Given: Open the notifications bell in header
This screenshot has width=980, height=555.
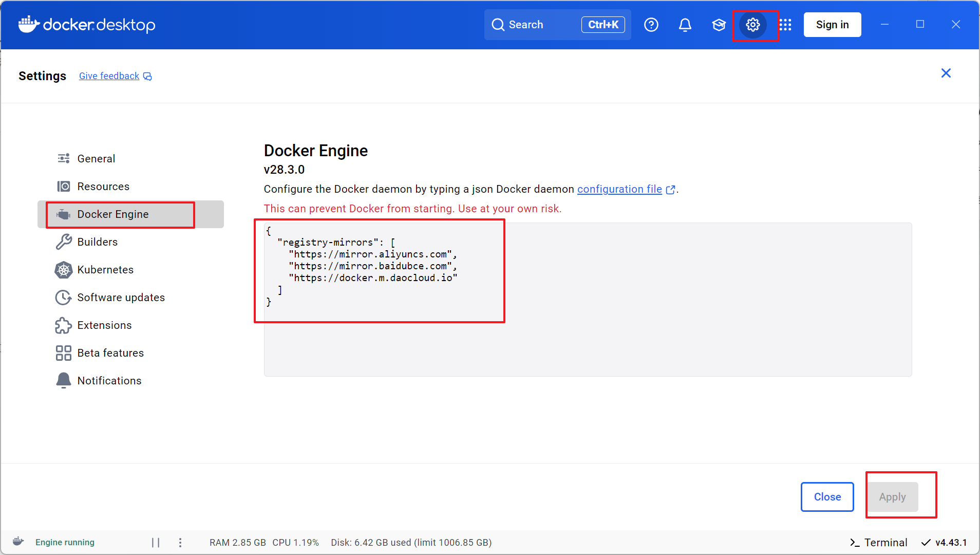Looking at the screenshot, I should pos(685,25).
